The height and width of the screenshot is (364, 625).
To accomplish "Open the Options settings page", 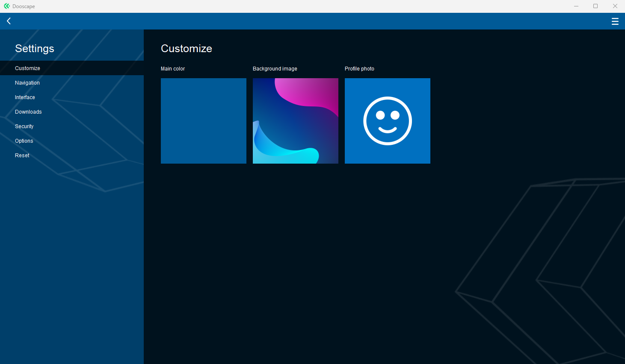I will coord(24,141).
